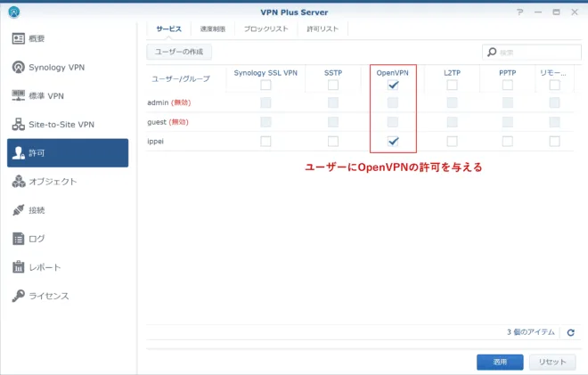Image resolution: width=588 pixels, height=375 pixels.
Task: Click the リセット reset button
Action: click(552, 362)
